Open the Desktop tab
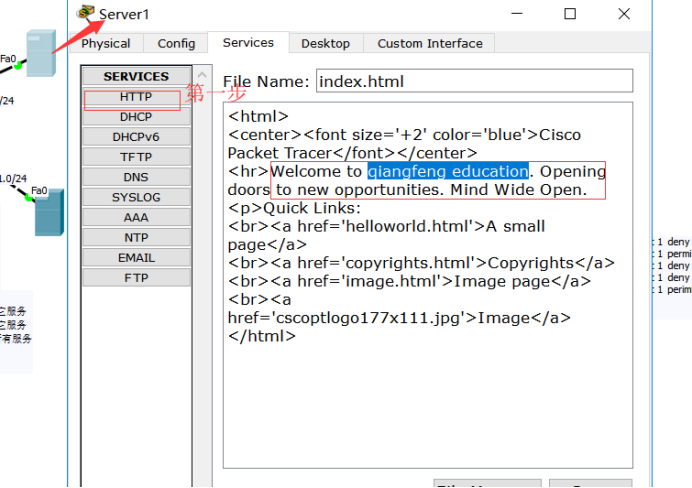The height and width of the screenshot is (488, 692). pyautogui.click(x=326, y=43)
